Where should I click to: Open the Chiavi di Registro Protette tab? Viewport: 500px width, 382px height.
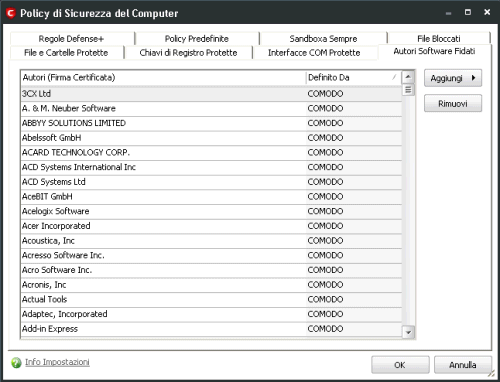(188, 53)
